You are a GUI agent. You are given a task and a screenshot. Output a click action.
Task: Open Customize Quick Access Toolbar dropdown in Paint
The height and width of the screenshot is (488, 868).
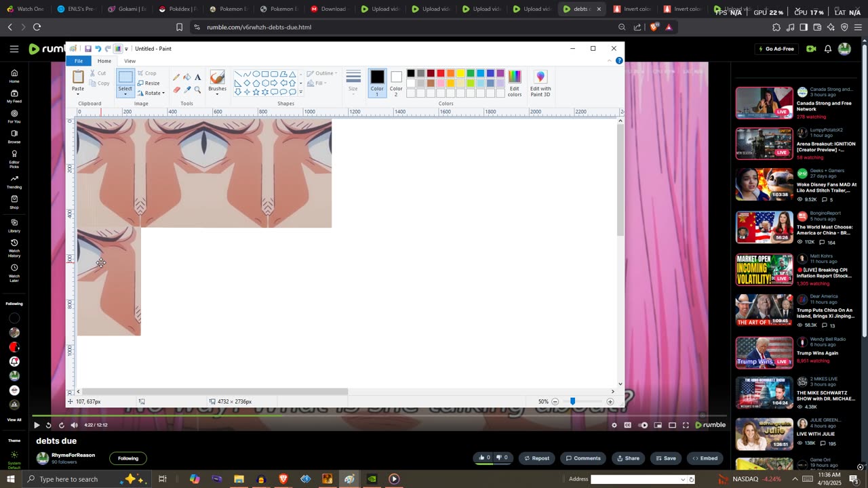click(x=126, y=49)
